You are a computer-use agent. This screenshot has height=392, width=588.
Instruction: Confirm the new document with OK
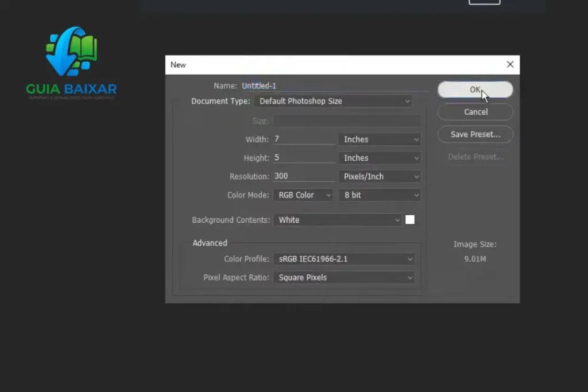(x=475, y=90)
